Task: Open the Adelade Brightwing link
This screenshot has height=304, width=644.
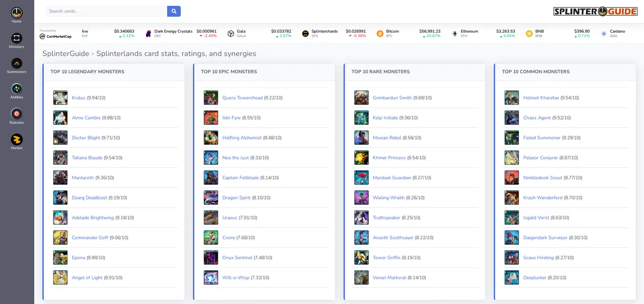Action: [x=93, y=218]
